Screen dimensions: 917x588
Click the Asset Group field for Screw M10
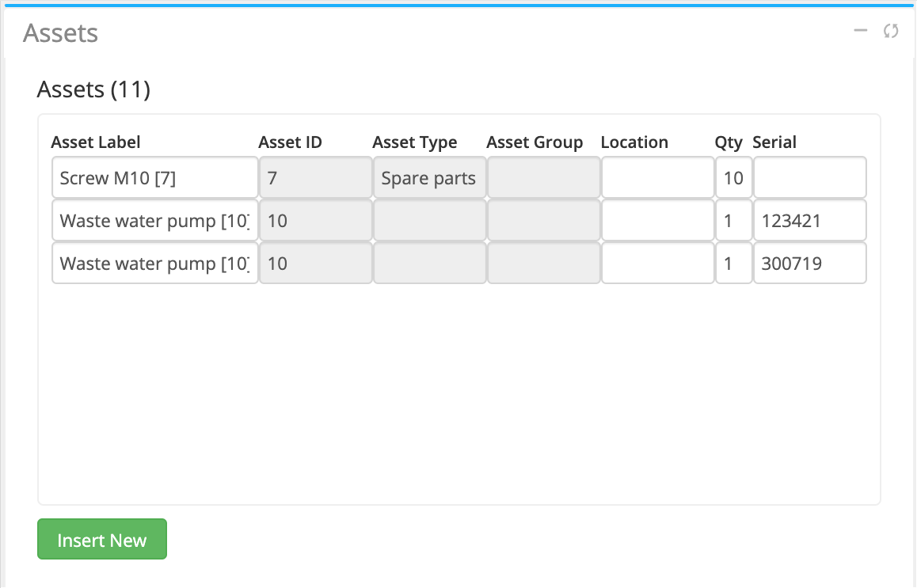543,178
